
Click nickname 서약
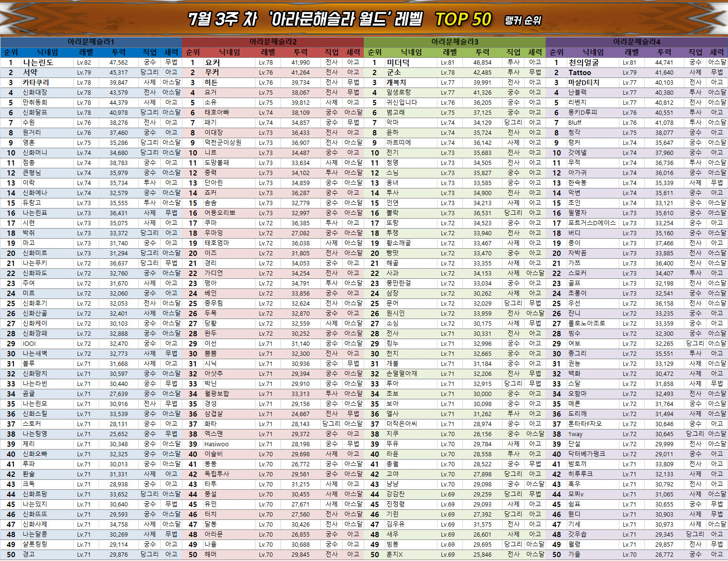(x=30, y=72)
